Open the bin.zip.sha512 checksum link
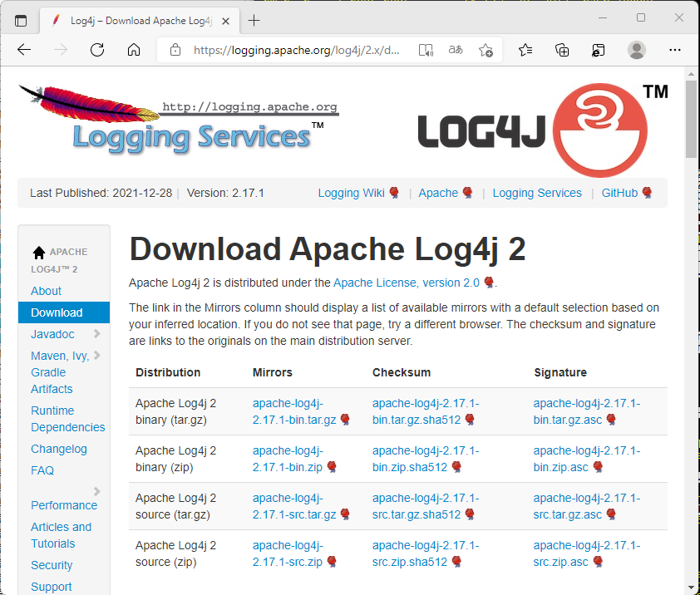The width and height of the screenshot is (700, 595). point(426,459)
